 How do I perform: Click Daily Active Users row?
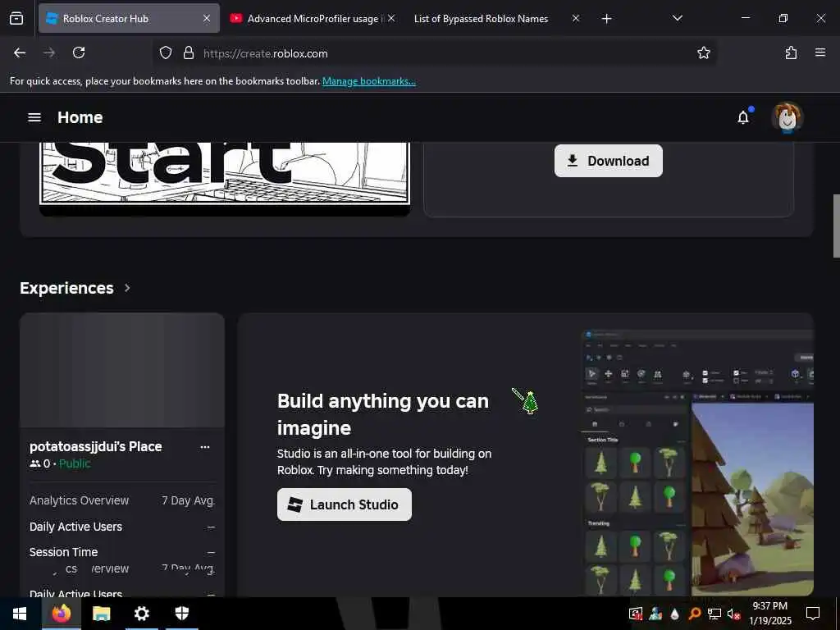[122, 527]
